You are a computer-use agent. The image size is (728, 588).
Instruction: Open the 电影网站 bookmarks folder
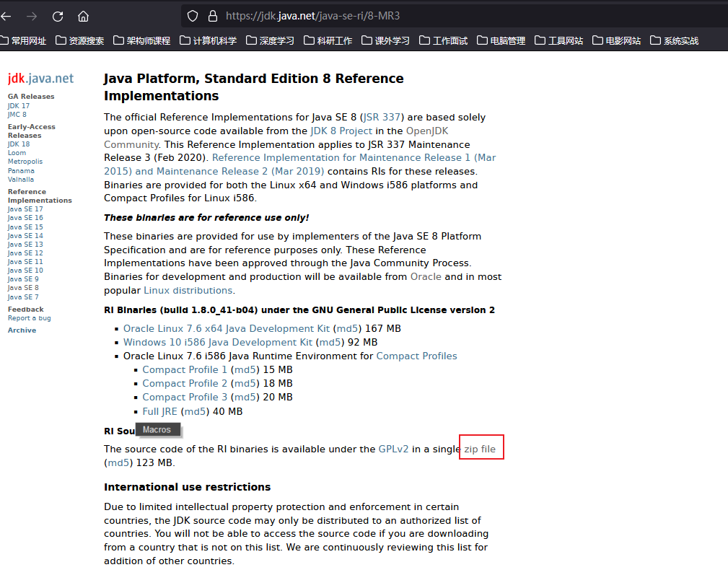(617, 41)
